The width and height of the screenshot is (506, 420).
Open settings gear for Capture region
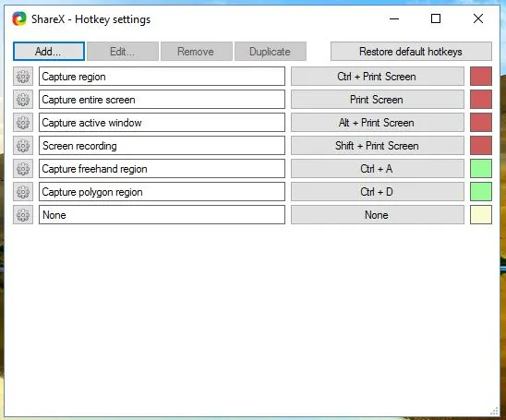coord(23,77)
